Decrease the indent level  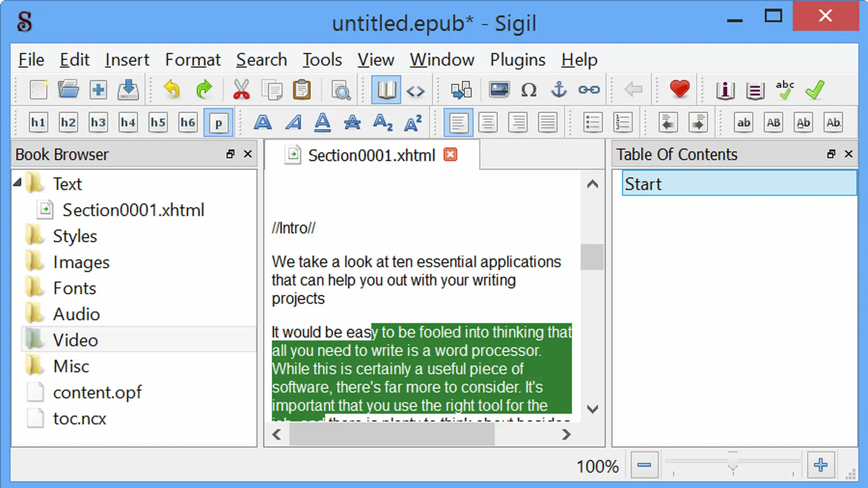pos(668,123)
